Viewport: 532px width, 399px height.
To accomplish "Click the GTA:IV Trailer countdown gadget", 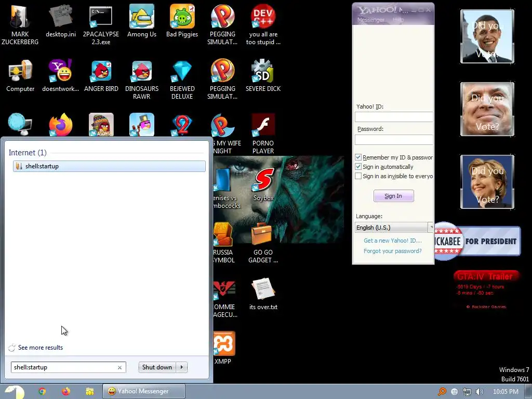I will [486, 289].
